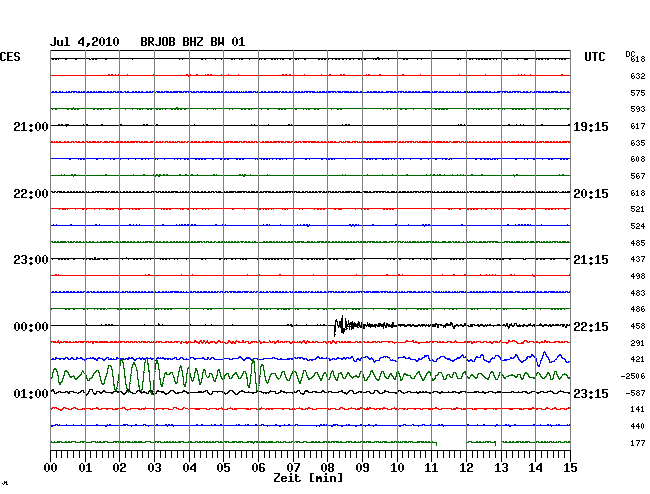650x494 pixels.
Task: Select the UTC time label '23:15'
Action: click(591, 393)
